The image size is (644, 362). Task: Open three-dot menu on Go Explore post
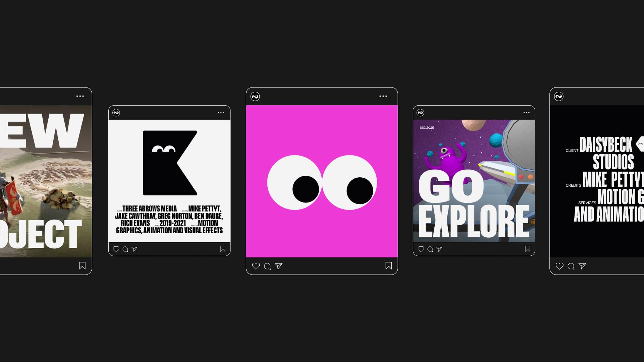[x=526, y=113]
